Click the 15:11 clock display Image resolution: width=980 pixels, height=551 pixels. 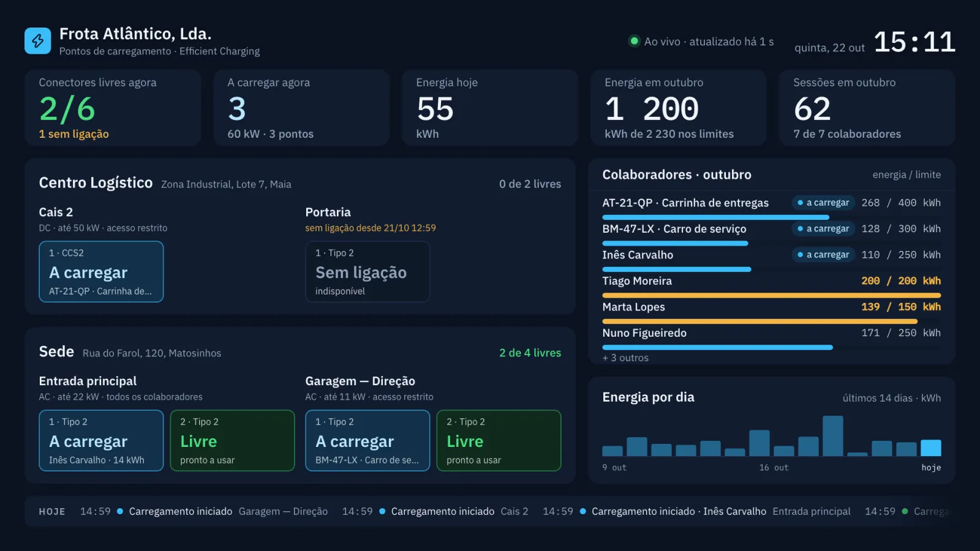tap(914, 42)
